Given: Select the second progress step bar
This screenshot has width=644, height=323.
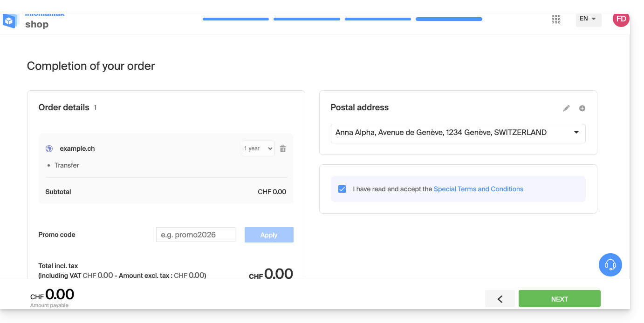Looking at the screenshot, I should coord(307,19).
